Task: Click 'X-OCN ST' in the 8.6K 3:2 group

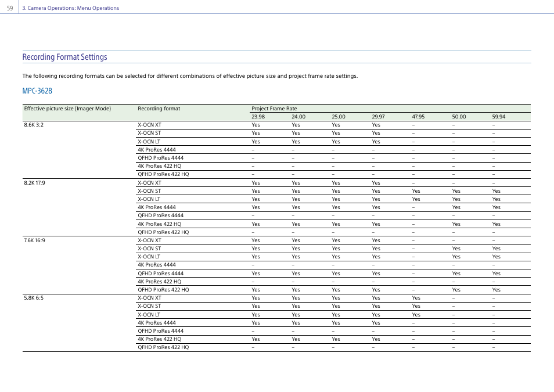Action: [x=149, y=133]
